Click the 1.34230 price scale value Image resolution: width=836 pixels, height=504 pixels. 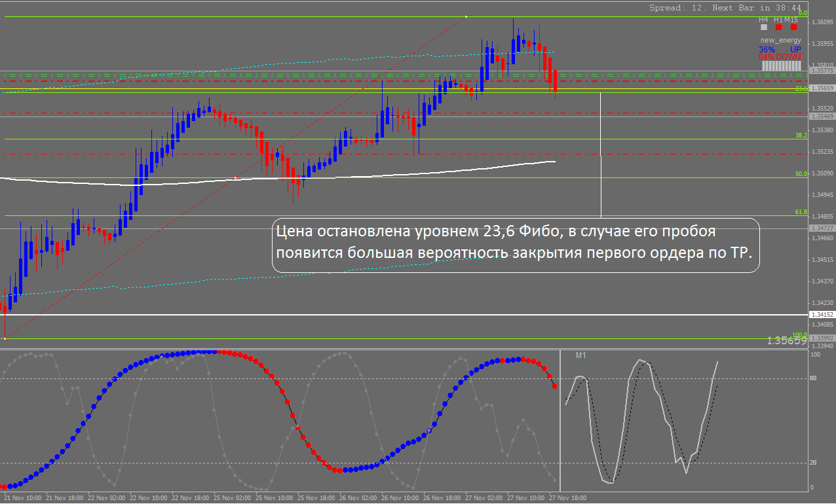point(822,303)
